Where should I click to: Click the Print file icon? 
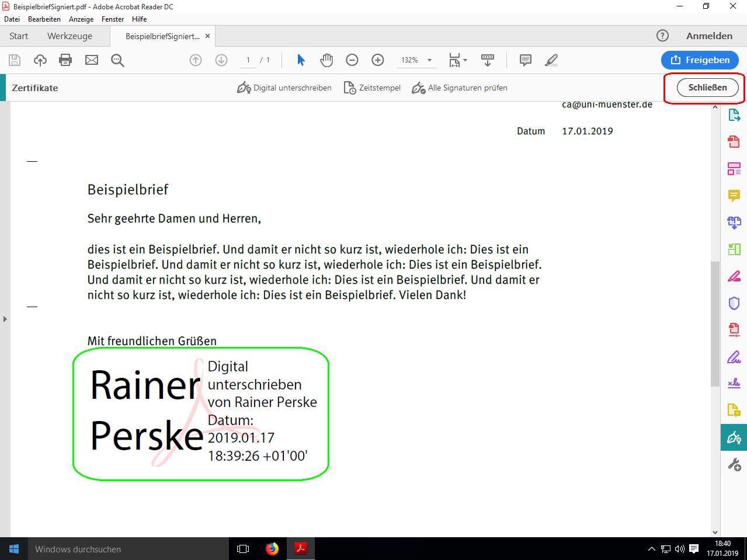pyautogui.click(x=65, y=60)
